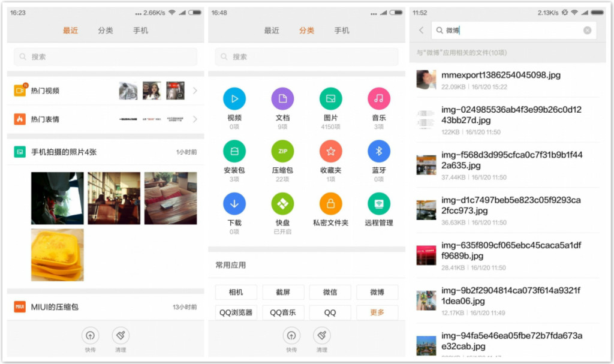Open the Video (视频) category

[x=234, y=99]
